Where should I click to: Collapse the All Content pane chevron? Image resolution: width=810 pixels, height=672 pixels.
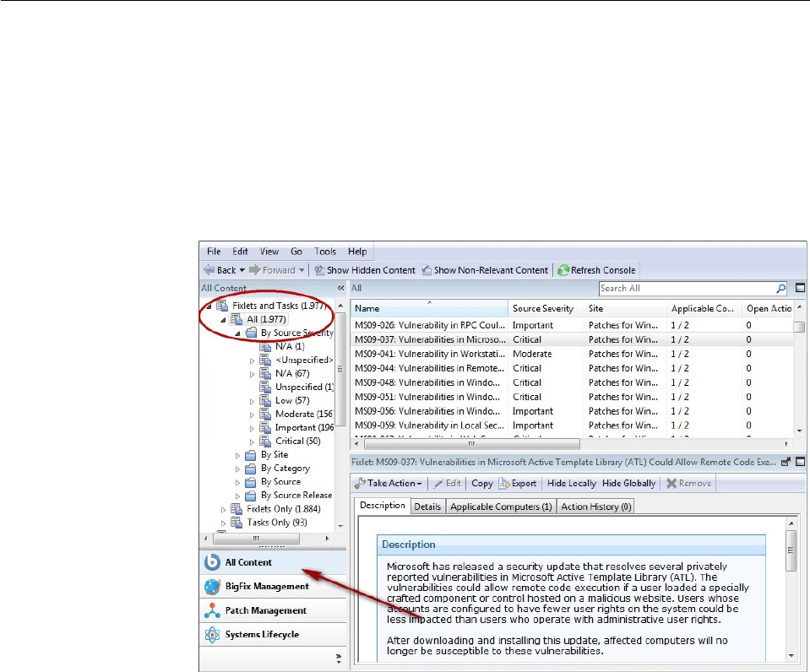point(340,288)
